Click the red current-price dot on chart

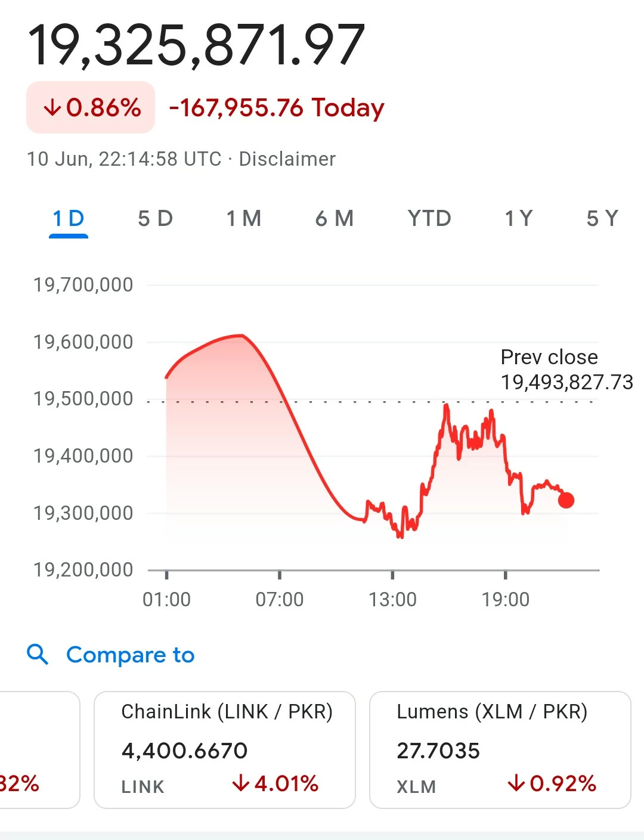[x=566, y=500]
